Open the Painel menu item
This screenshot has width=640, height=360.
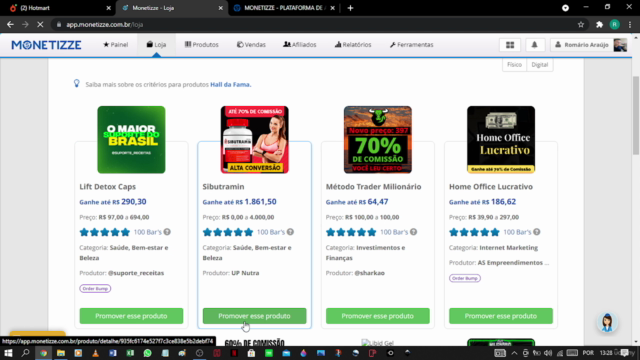(116, 44)
